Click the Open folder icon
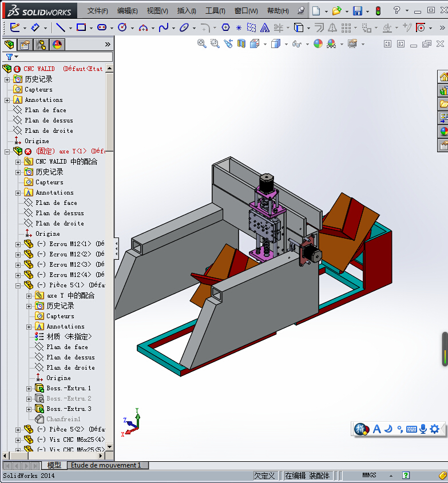The image size is (448, 483). point(337,11)
